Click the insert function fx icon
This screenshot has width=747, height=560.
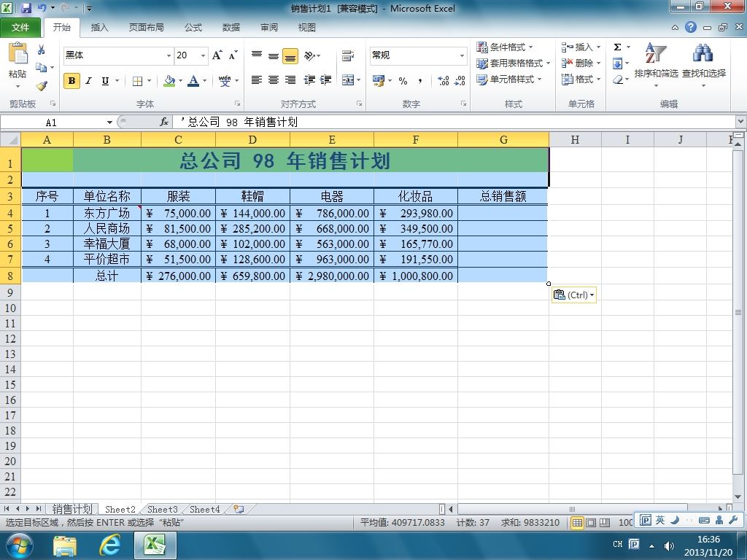(x=164, y=122)
